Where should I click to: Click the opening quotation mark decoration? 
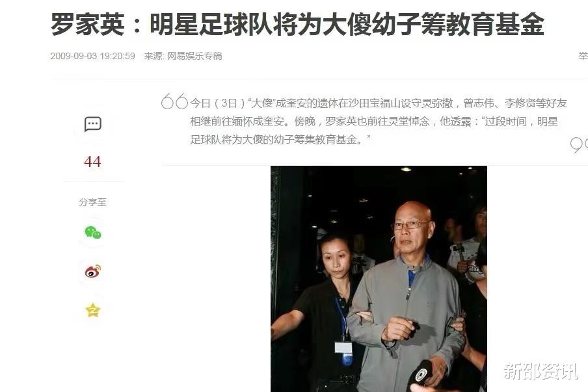pyautogui.click(x=174, y=101)
